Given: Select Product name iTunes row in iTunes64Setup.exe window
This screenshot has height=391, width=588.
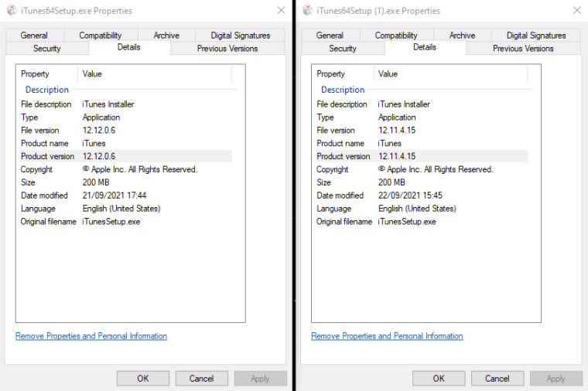Looking at the screenshot, I should [125, 144].
